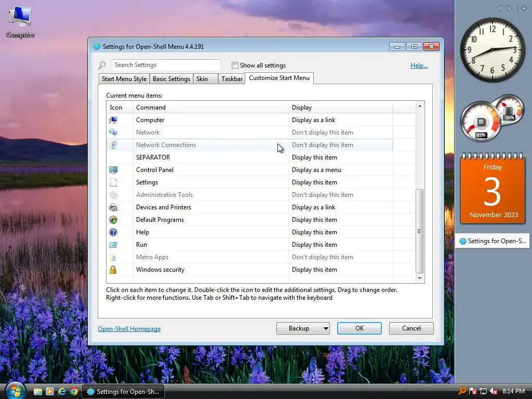532x399 pixels.
Task: Open the Backup dropdown button
Action: click(303, 328)
